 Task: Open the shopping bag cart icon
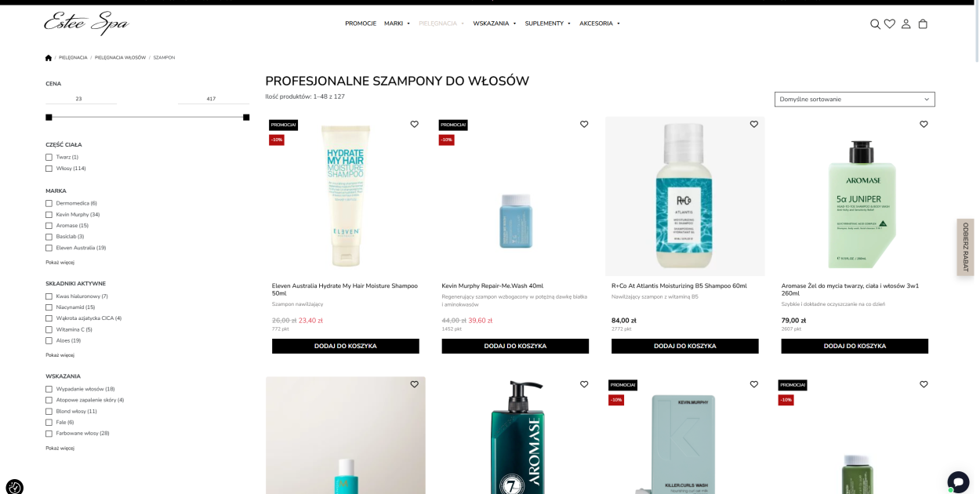[923, 24]
